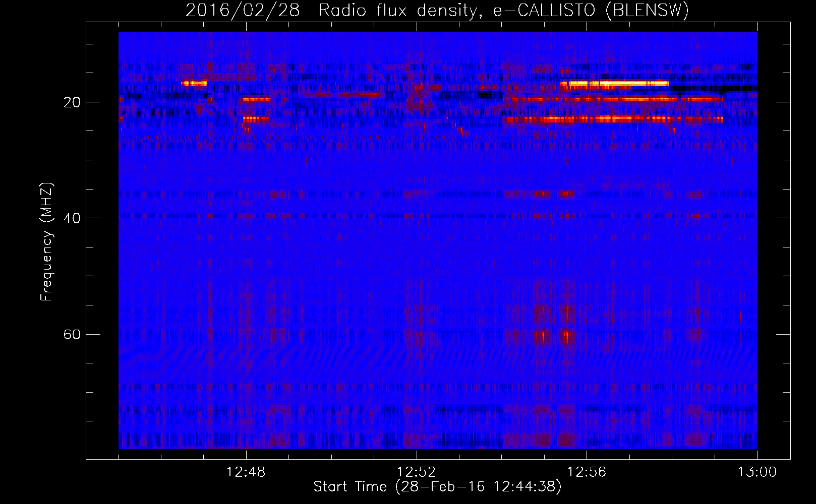
Task: Click the 12:56 time tick label
Action: coord(587,472)
